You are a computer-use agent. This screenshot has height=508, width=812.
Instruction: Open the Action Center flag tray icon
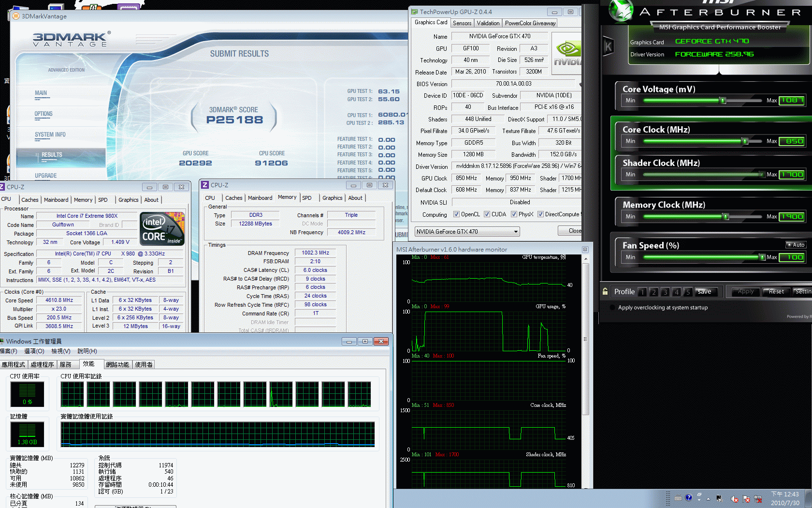[x=746, y=499]
